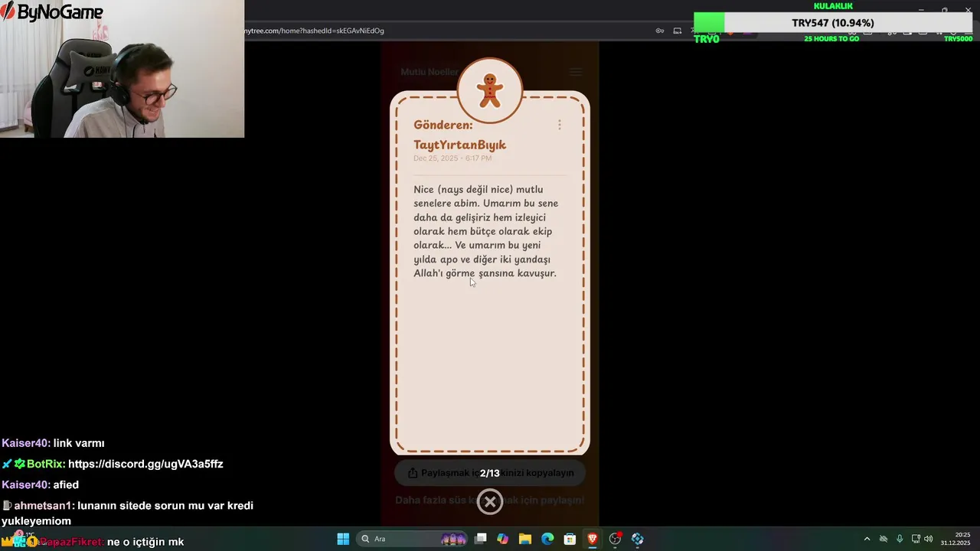
Task: Click the microphone icon in system tray
Action: point(900,539)
